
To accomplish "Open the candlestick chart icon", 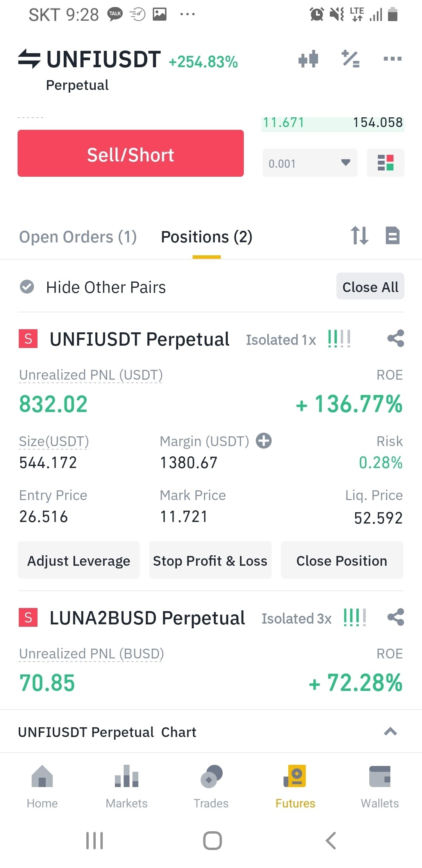I will [x=308, y=59].
